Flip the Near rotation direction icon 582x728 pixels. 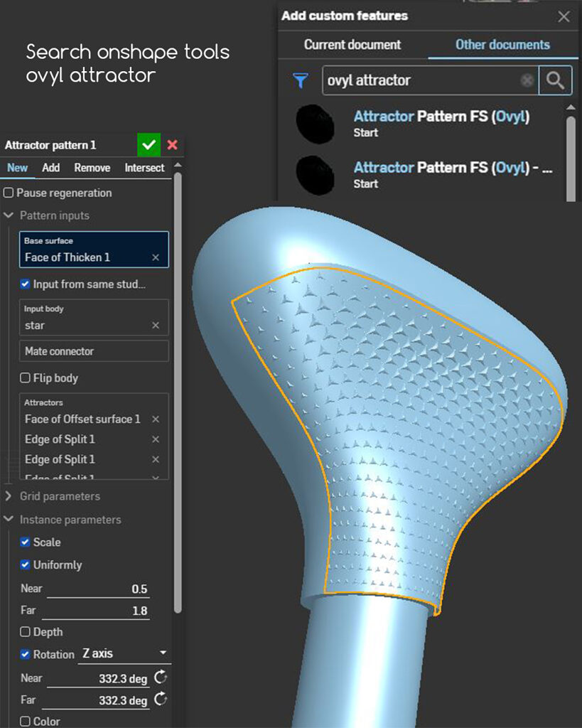161,678
